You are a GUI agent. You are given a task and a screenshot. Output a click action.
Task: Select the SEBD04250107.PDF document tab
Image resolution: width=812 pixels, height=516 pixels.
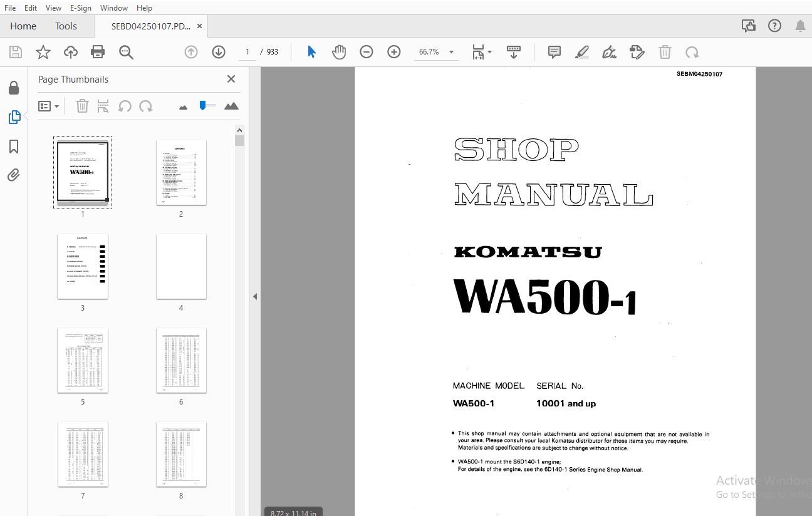pos(150,26)
